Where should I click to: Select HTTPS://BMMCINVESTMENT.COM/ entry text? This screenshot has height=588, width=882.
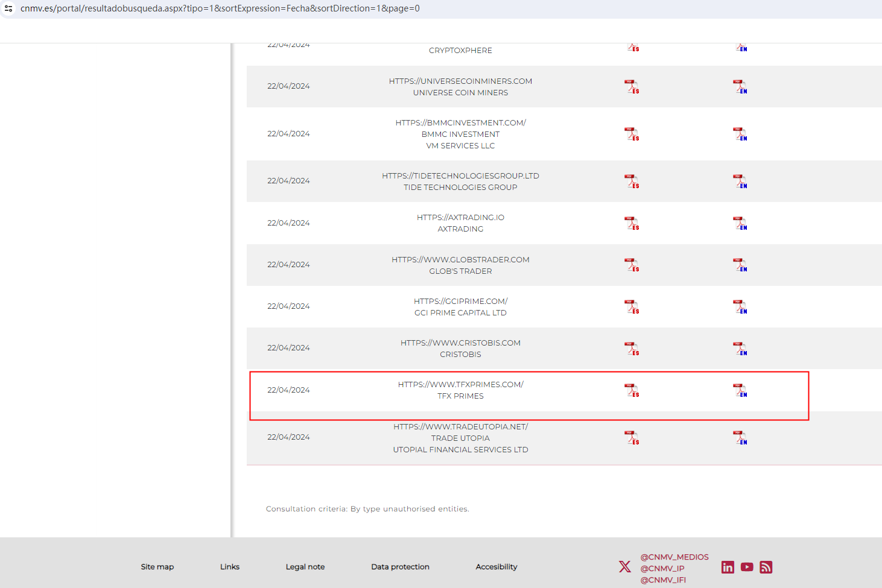(x=460, y=123)
